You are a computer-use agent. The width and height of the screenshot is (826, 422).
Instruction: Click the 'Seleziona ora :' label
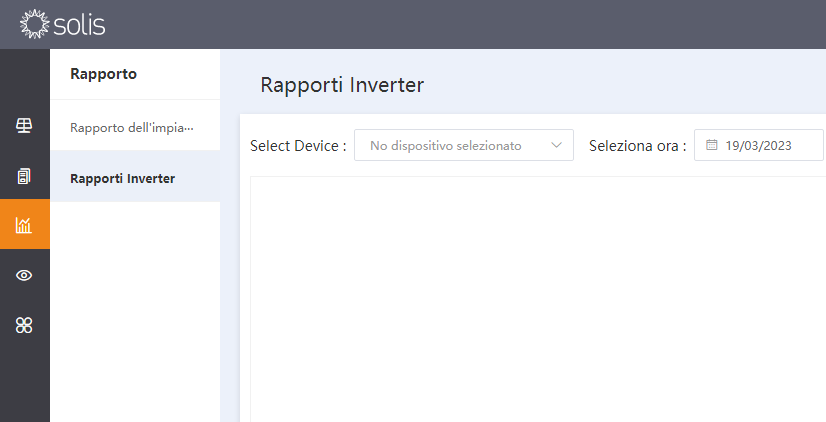(x=637, y=145)
